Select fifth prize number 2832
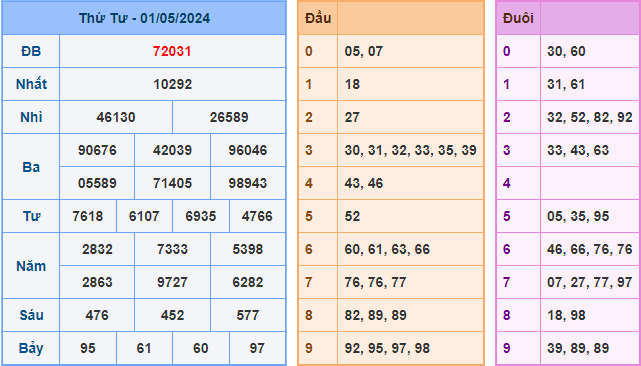 pyautogui.click(x=97, y=249)
